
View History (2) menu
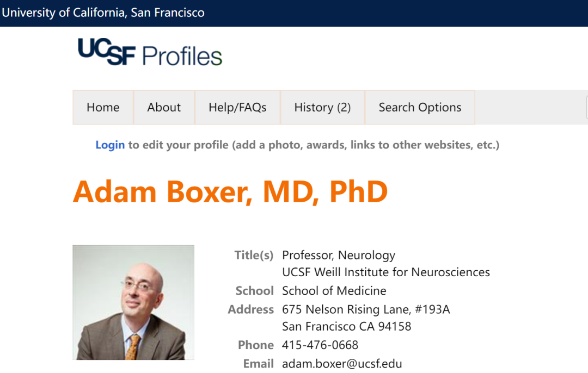322,107
